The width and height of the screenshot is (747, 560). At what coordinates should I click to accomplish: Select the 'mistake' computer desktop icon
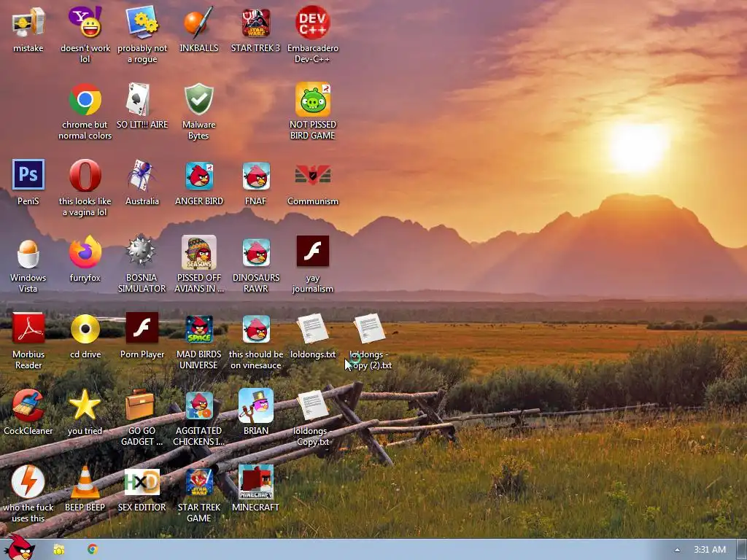(x=28, y=23)
